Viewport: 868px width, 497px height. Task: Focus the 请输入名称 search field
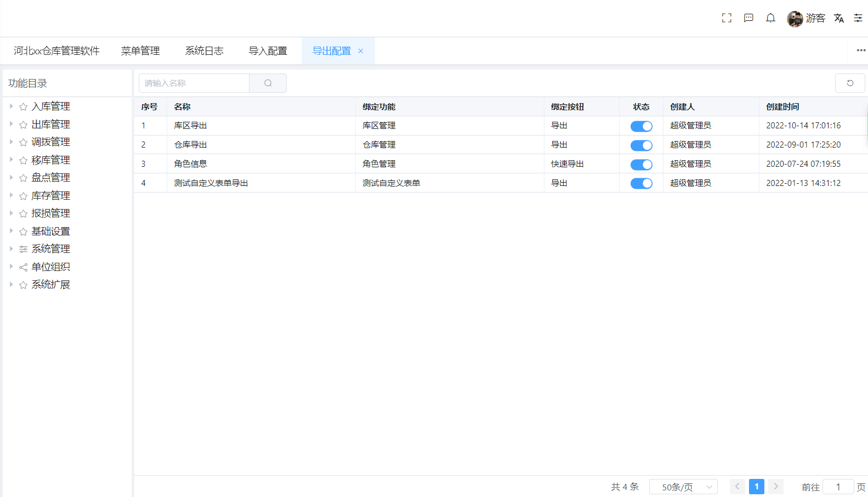pyautogui.click(x=194, y=83)
